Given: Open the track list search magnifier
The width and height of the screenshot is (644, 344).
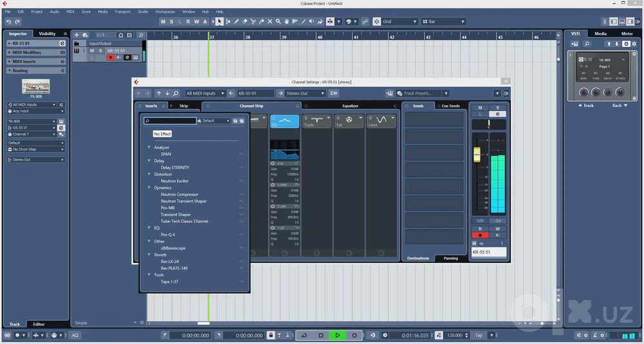Looking at the screenshot, I should point(141,35).
